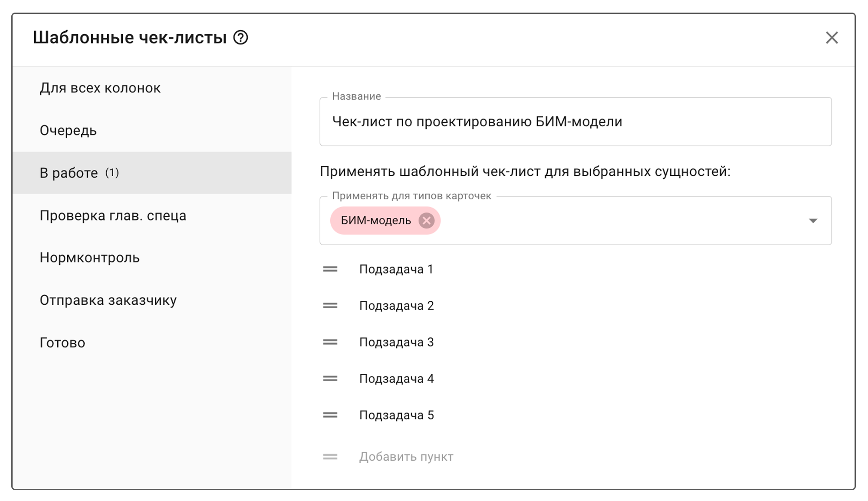This screenshot has height=501, width=868.
Task: Remove the БИМ-модель chip
Action: (427, 221)
